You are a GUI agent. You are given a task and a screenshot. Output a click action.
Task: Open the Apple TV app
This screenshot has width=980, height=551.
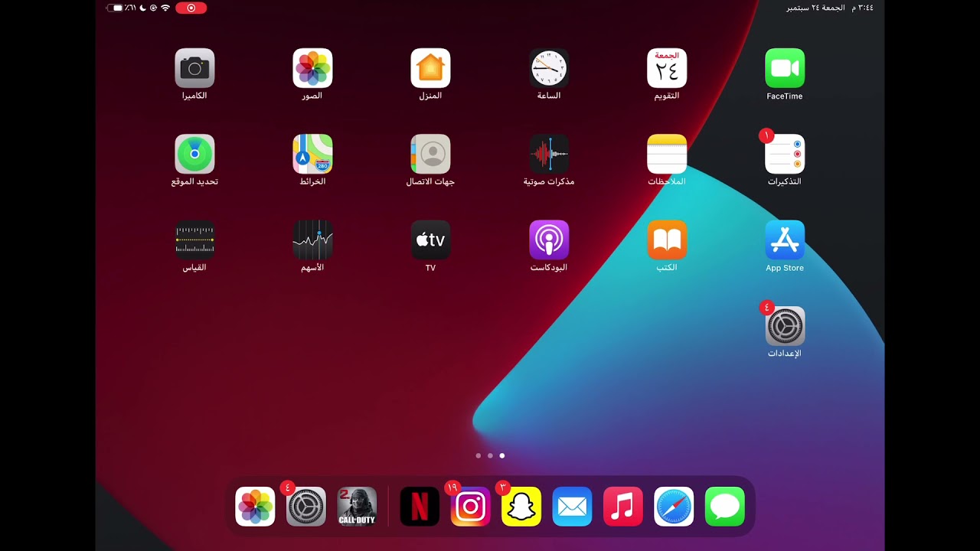[430, 240]
